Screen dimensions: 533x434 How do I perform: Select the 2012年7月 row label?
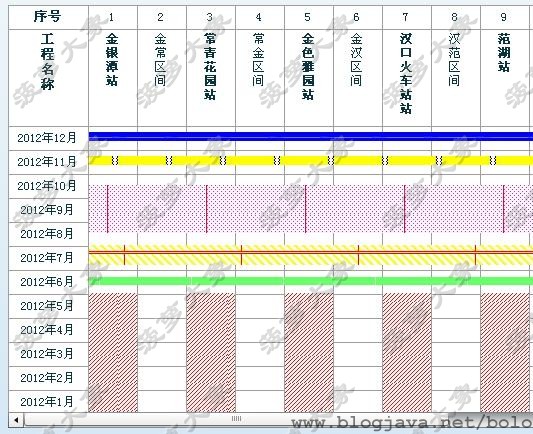coord(47,258)
